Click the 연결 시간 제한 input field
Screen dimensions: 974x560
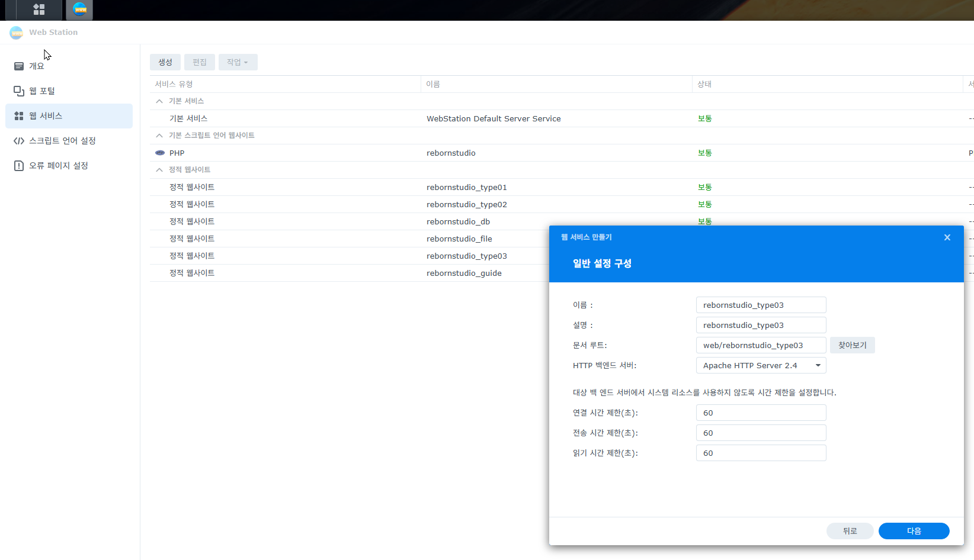(761, 413)
